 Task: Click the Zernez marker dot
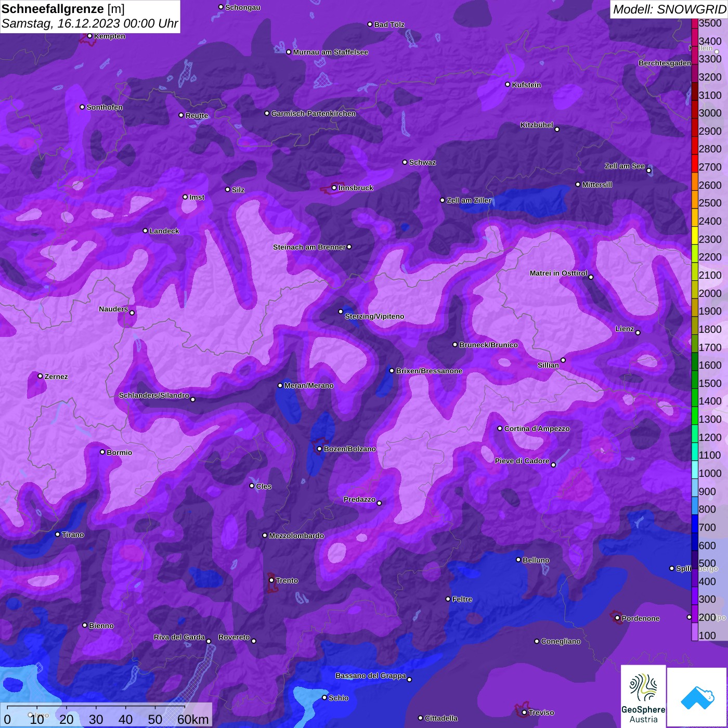pyautogui.click(x=41, y=376)
